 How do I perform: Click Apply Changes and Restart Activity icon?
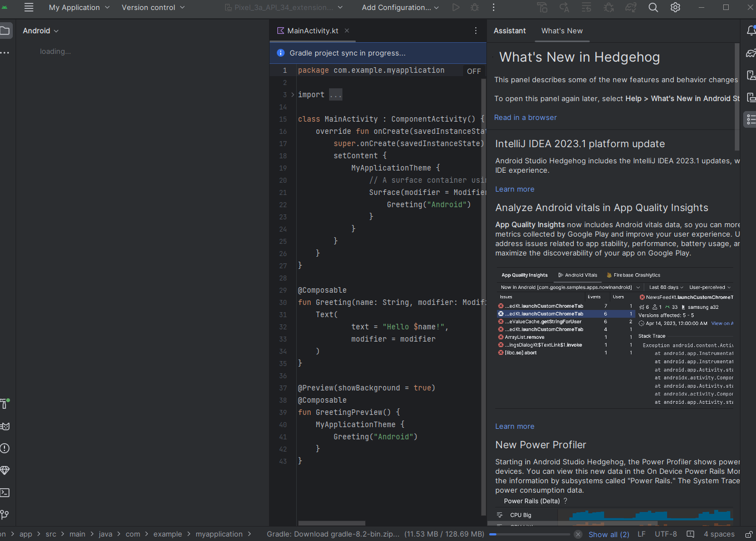coord(564,7)
